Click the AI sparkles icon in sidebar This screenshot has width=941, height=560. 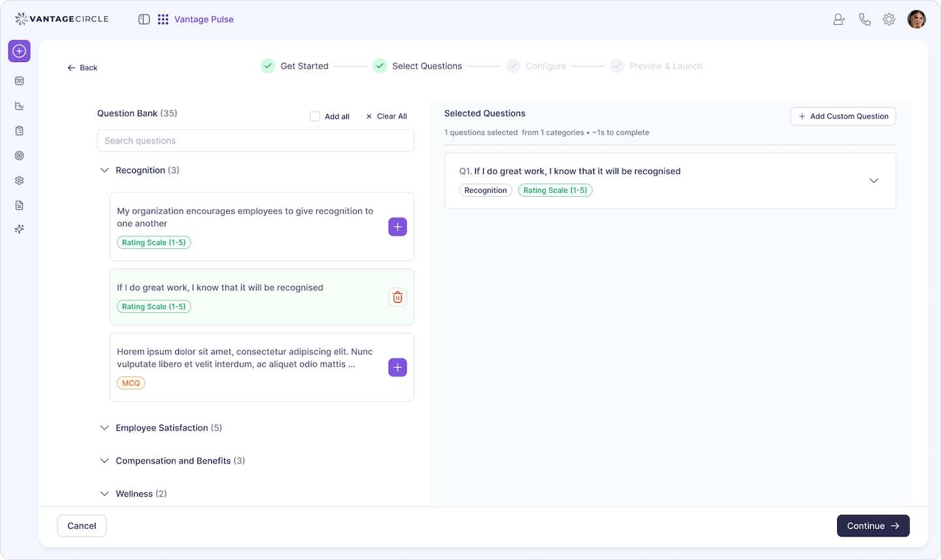point(19,229)
